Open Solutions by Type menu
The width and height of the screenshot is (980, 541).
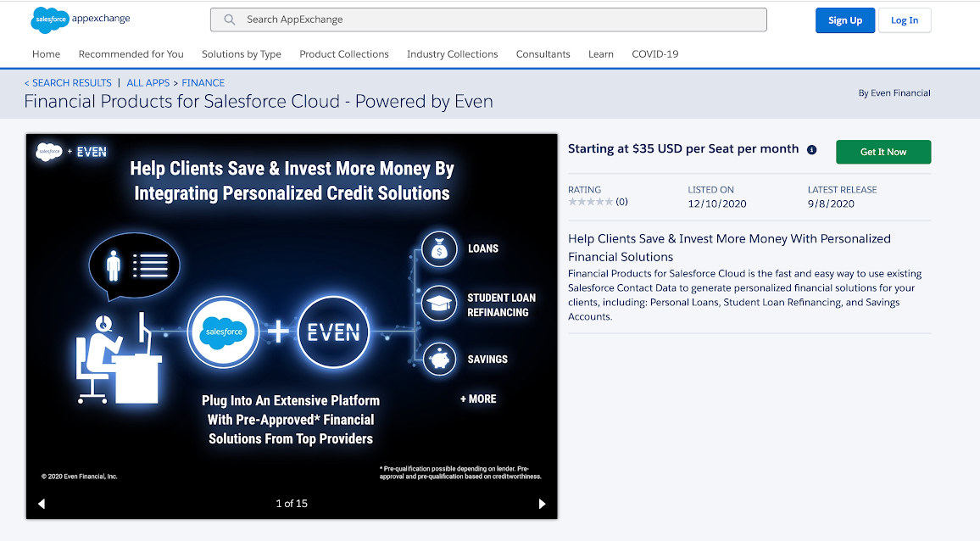pos(242,53)
